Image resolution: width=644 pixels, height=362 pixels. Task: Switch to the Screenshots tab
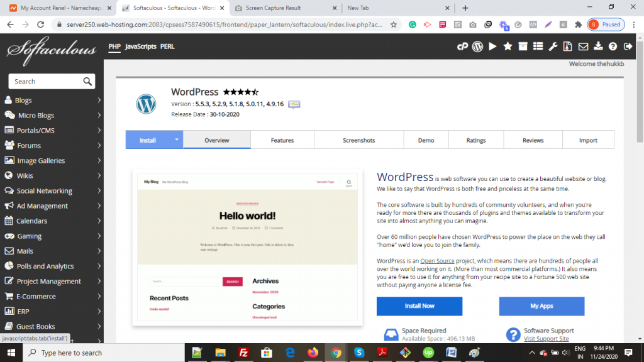click(x=358, y=140)
